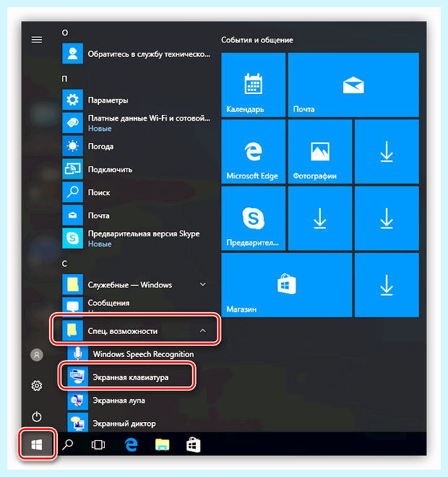Image resolution: width=448 pixels, height=477 pixels.
Task: Open Windows Speech Recognition microphone icon
Action: tap(77, 354)
